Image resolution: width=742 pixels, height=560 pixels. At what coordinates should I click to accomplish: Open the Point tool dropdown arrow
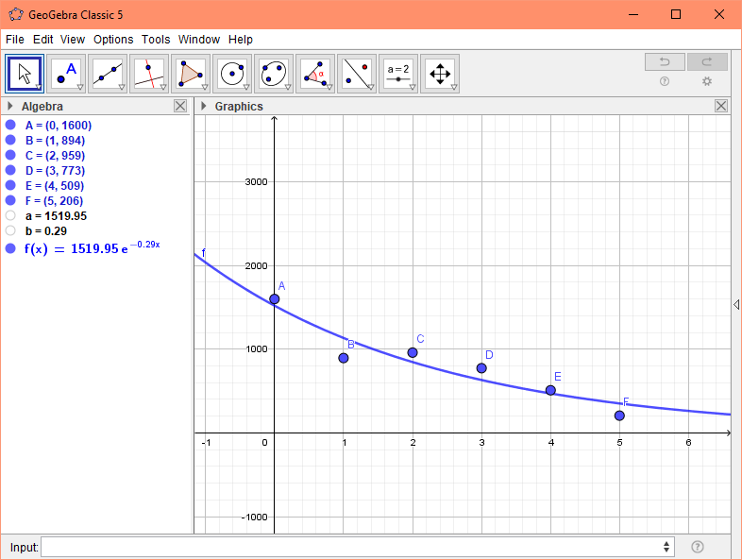(x=80, y=87)
